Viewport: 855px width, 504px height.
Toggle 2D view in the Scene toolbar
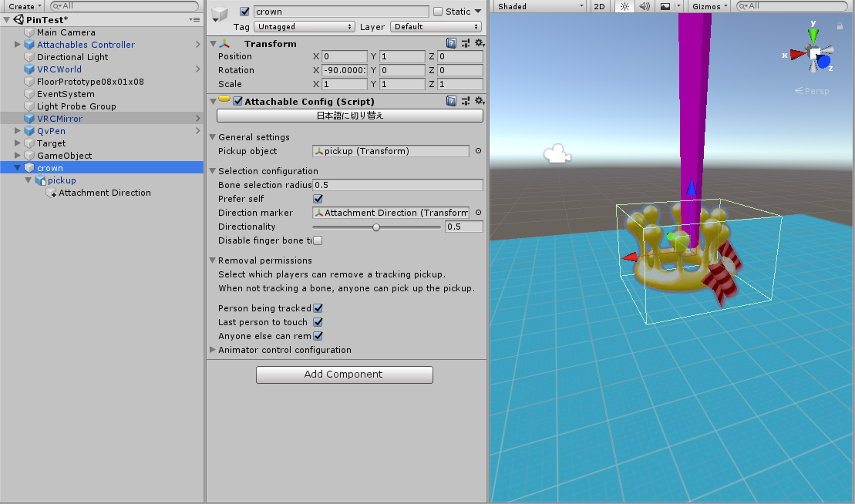pyautogui.click(x=599, y=6)
